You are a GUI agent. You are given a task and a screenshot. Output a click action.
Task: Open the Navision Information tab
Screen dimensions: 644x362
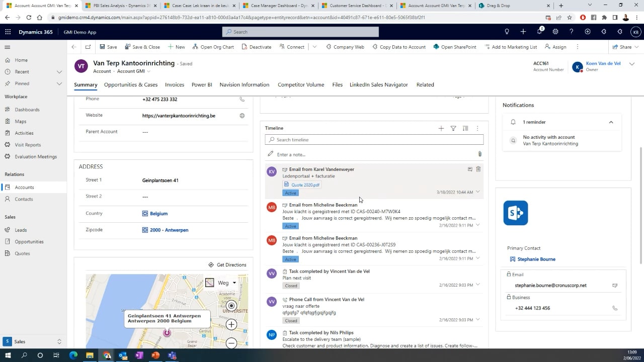[x=245, y=84]
